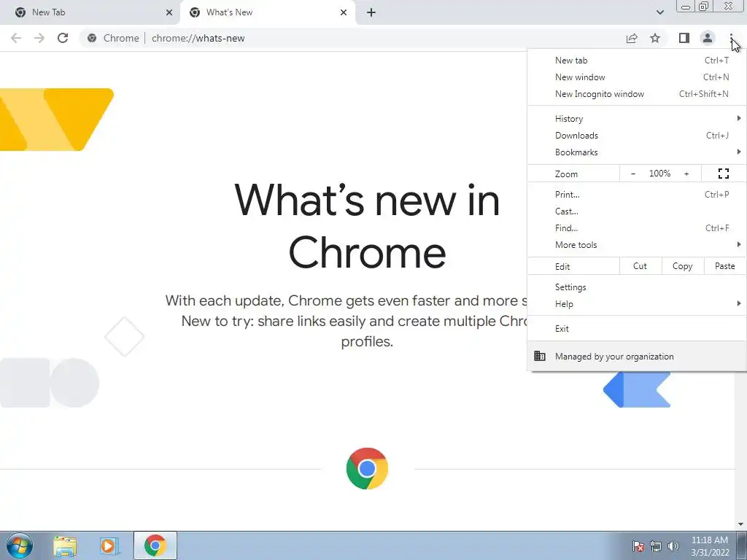The width and height of the screenshot is (747, 560).
Task: Click the Copy button in Edit row
Action: coord(683,266)
